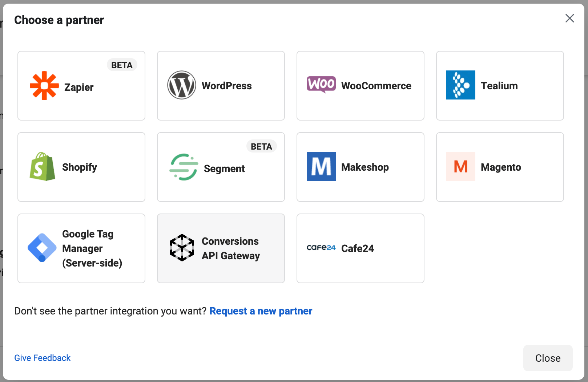The image size is (588, 382).
Task: Click the Give Feedback link
Action: click(42, 358)
